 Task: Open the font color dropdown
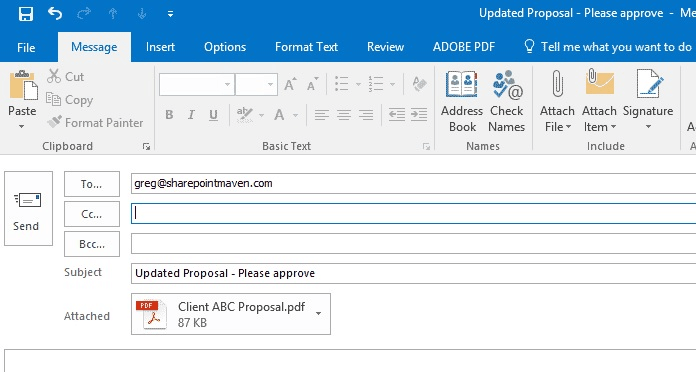click(295, 115)
